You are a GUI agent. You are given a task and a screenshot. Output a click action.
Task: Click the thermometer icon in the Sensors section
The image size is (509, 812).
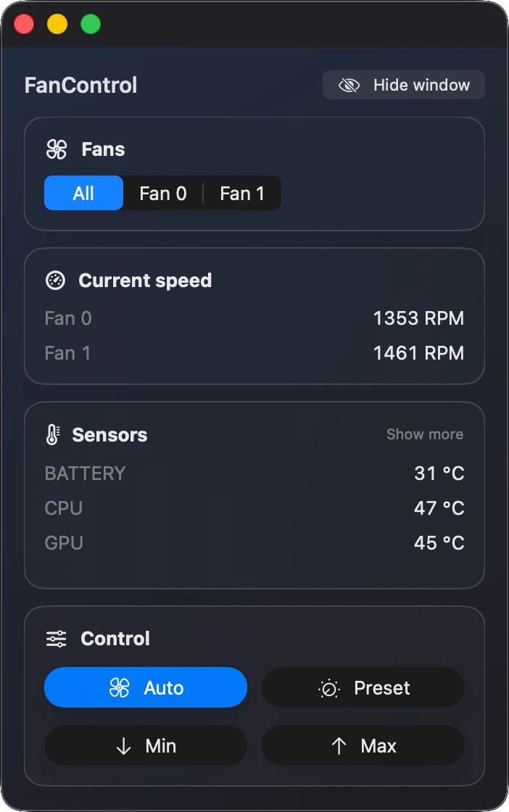(x=51, y=435)
